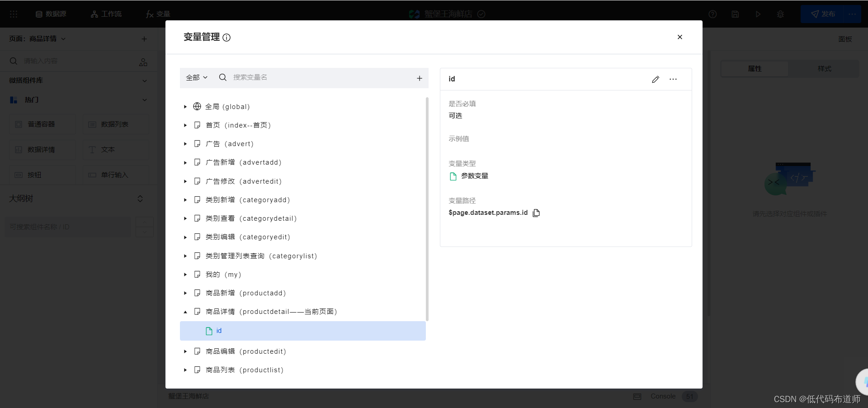868x408 pixels.
Task: Open the 页面: 商品详情 page dropdown
Action: [x=38, y=39]
